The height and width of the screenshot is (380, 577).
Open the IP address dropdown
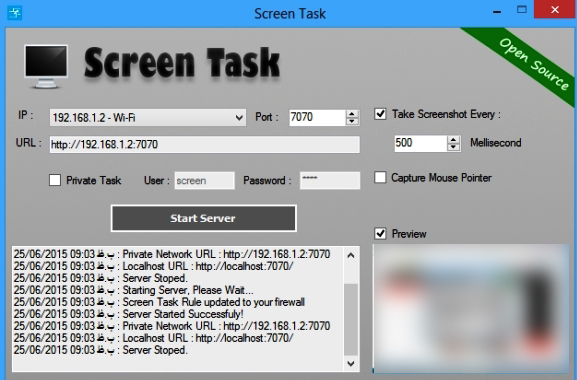(x=148, y=118)
